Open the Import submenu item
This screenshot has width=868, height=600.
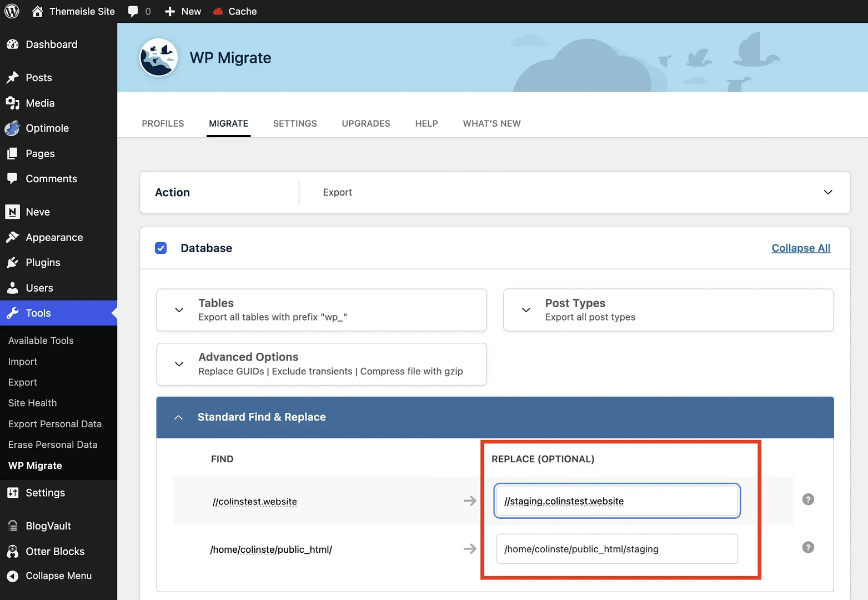pos(23,362)
